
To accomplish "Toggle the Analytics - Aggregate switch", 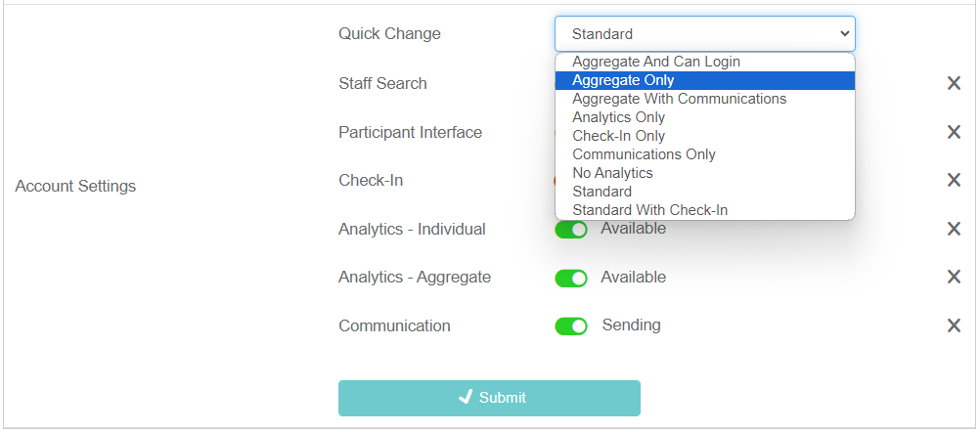I will pos(571,279).
